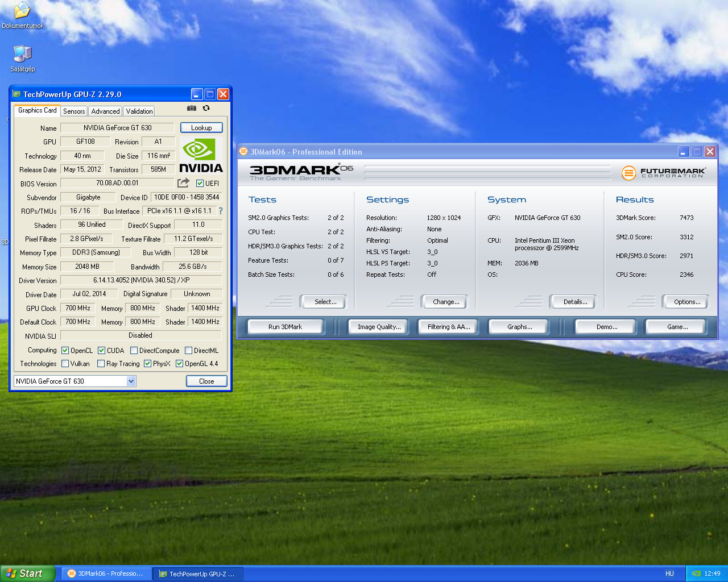The height and width of the screenshot is (582, 728).
Task: Click the Lookup button
Action: click(x=201, y=128)
